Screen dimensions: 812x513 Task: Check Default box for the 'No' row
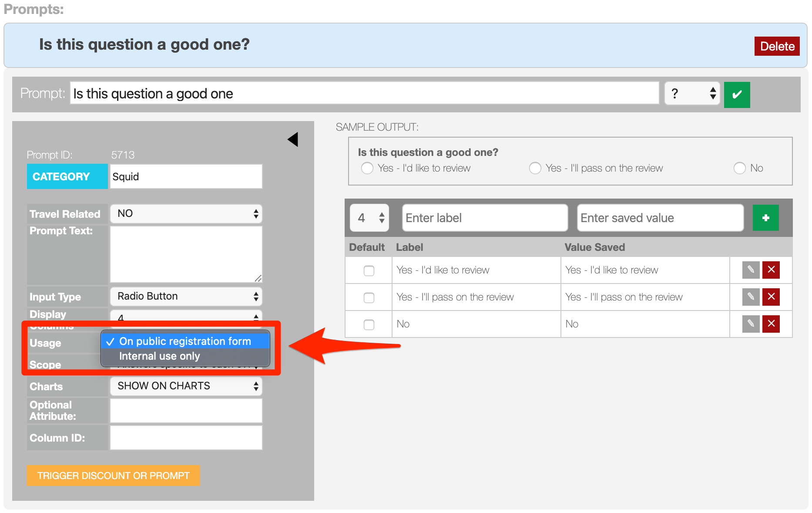point(369,325)
